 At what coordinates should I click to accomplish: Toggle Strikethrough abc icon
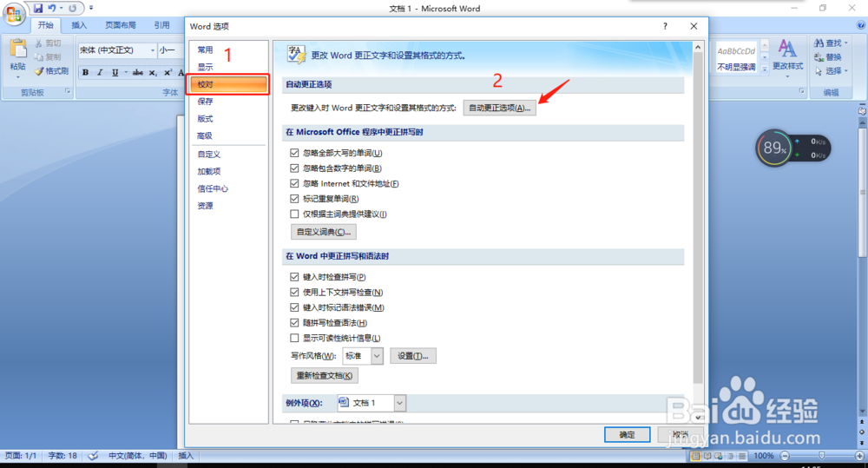[138, 73]
